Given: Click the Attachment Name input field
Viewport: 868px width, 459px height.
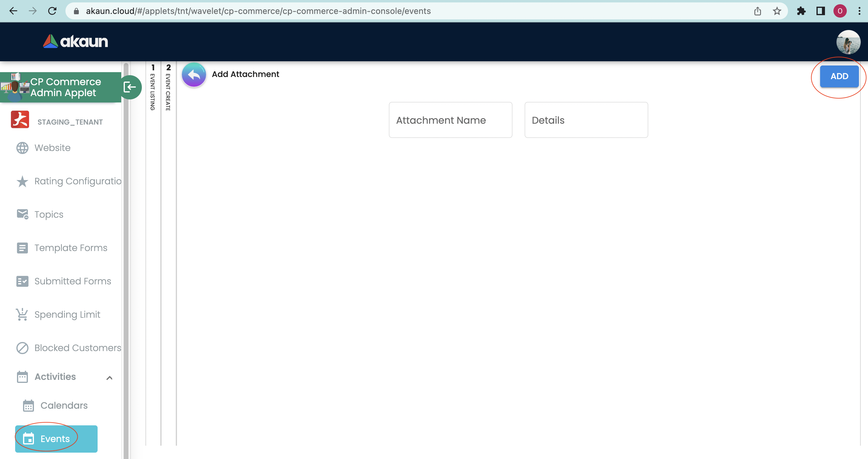Looking at the screenshot, I should coord(450,120).
